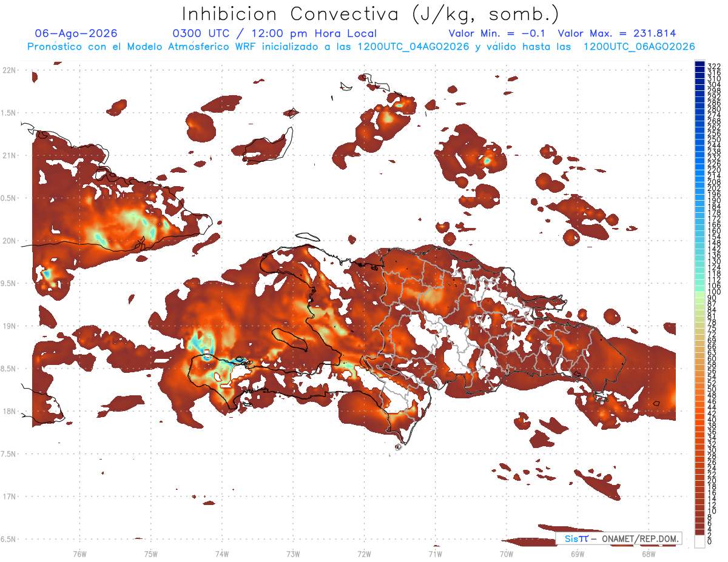The image size is (728, 562).
Task: Click the topmost navy swatch of the color scale
Action: point(699,64)
